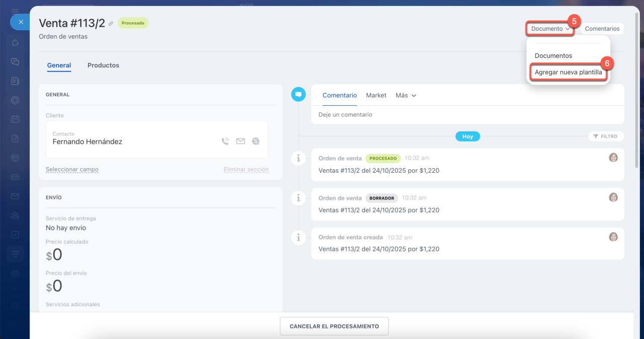Image resolution: width=644 pixels, height=339 pixels.
Task: Click the Seleccionar campo link
Action: click(x=72, y=170)
